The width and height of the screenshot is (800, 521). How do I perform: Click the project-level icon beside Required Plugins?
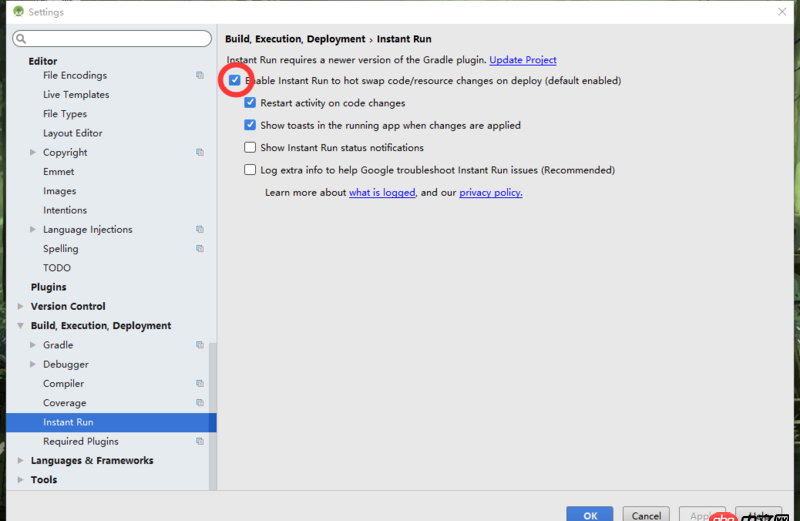(200, 441)
